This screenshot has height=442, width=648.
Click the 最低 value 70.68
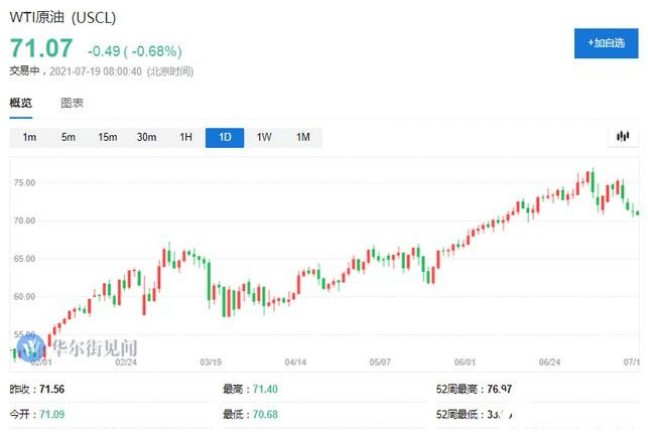pos(267,413)
